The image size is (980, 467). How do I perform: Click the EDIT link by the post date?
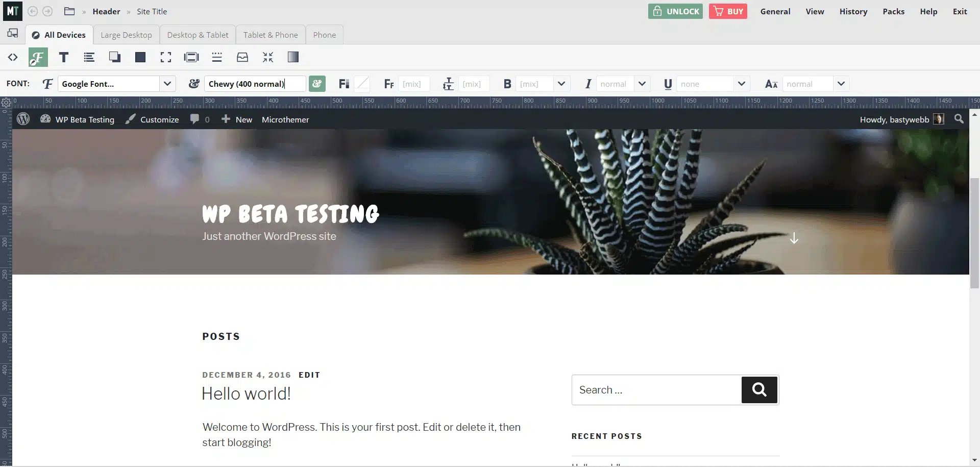(309, 375)
